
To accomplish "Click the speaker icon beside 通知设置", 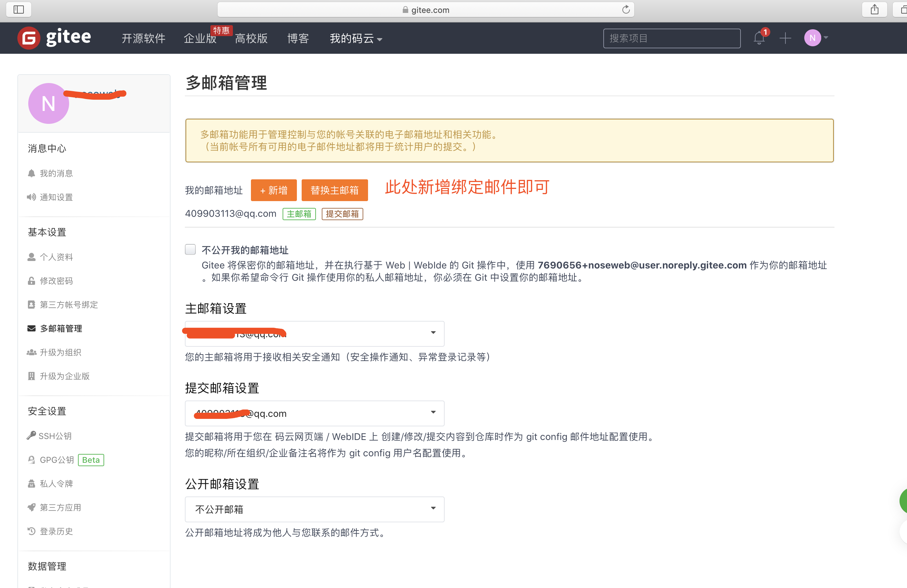I will [32, 197].
